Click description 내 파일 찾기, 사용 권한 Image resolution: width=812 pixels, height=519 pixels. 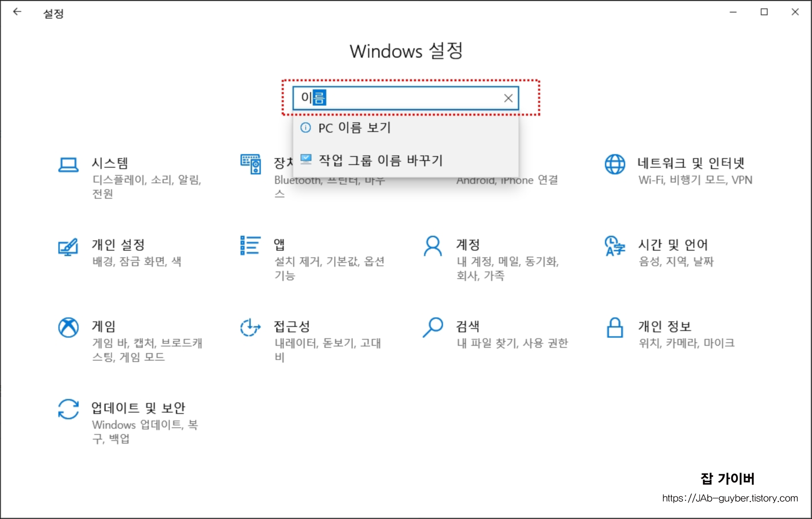[x=512, y=343]
